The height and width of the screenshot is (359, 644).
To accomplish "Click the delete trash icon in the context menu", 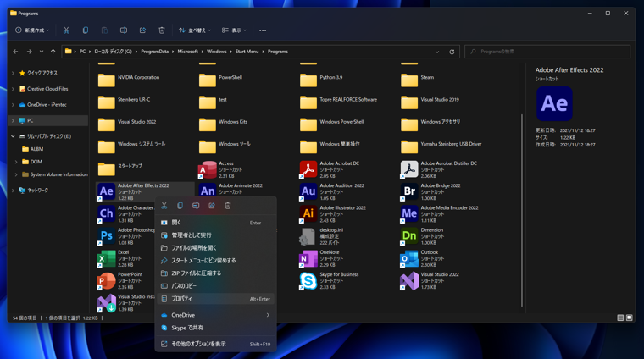I will 228,206.
